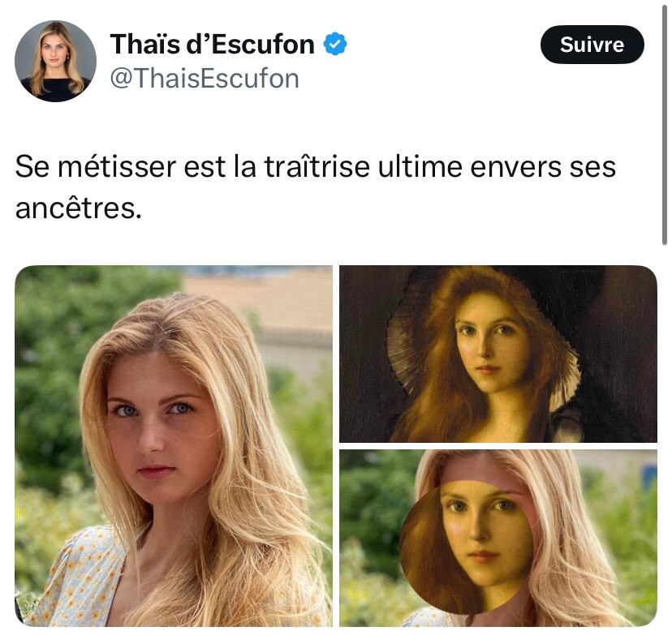This screenshot has height=644, width=672.
Task: Click the display name Thaïs d'Escufon
Action: (212, 44)
